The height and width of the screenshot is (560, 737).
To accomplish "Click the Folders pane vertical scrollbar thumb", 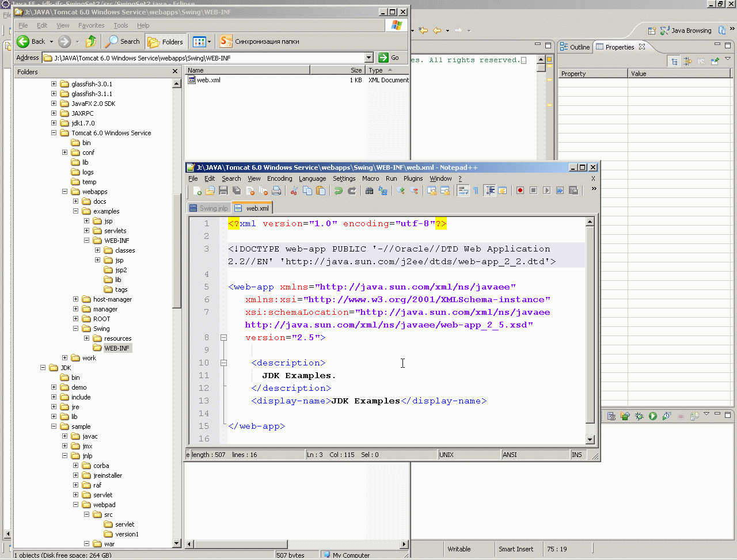I will 177,252.
